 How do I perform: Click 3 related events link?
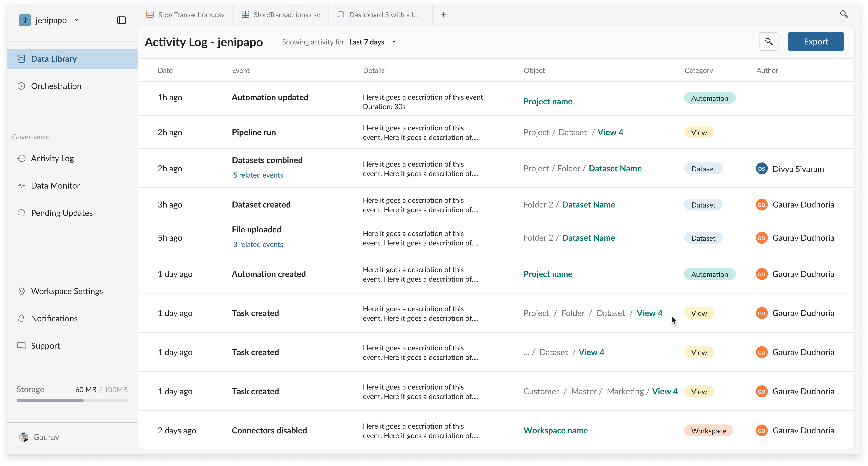coord(258,244)
